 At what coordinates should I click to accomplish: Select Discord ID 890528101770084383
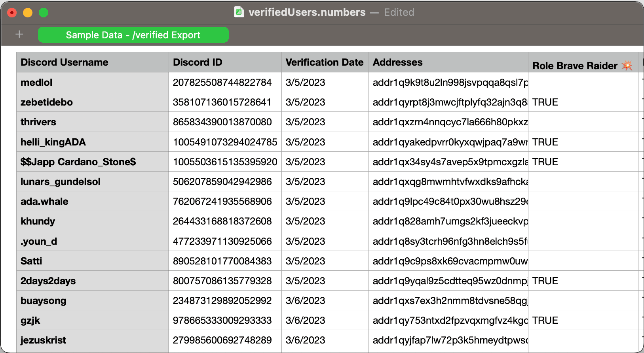coord(225,261)
